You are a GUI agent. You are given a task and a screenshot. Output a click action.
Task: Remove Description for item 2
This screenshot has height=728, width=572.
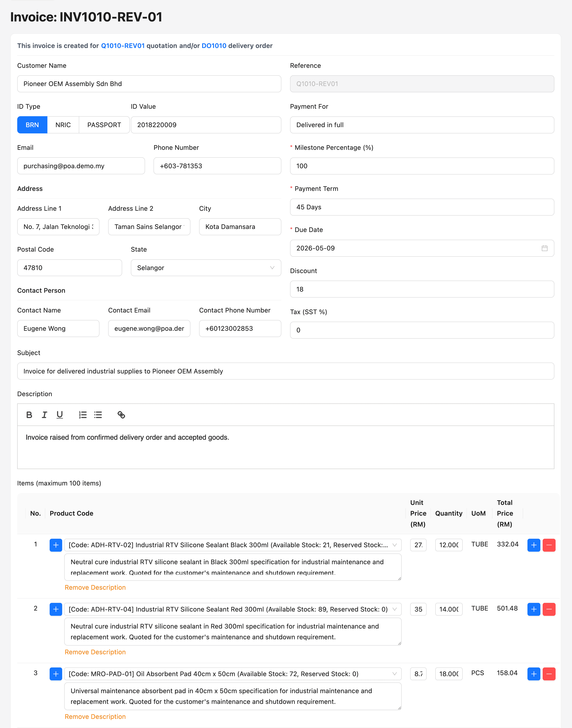coord(95,652)
